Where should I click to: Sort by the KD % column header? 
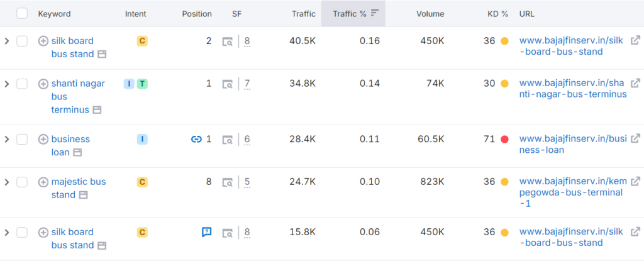click(498, 14)
